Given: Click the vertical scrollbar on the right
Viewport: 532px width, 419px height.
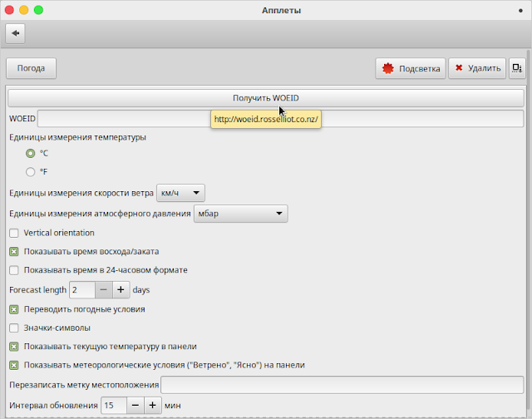Looking at the screenshot, I should [x=529, y=231].
